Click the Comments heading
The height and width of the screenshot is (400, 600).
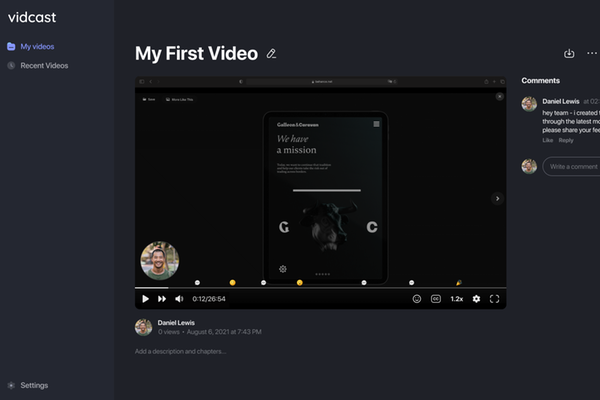[x=541, y=80]
